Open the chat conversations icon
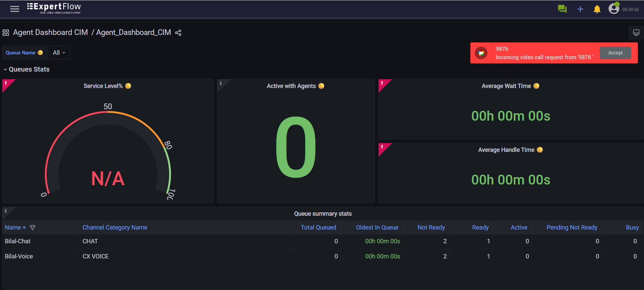The image size is (644, 290). coord(562,9)
